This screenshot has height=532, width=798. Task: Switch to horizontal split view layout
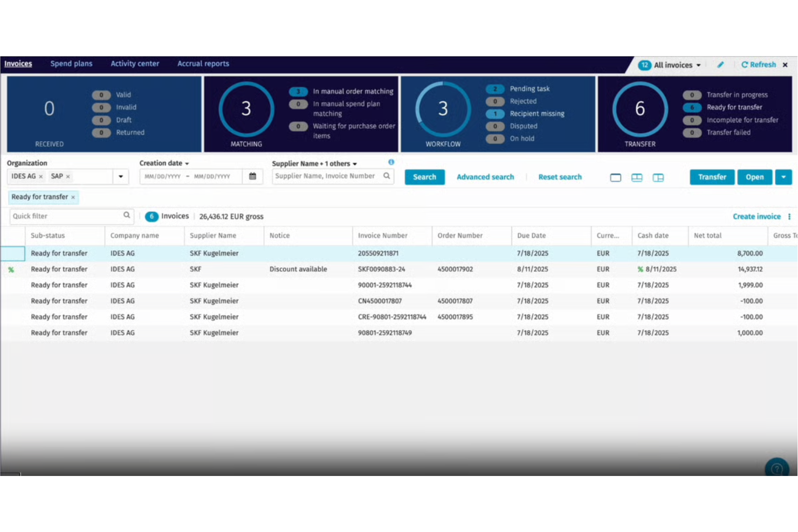click(x=637, y=177)
